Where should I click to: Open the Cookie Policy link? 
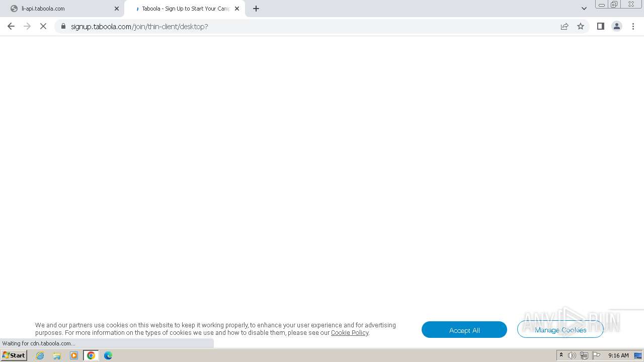[350, 333]
